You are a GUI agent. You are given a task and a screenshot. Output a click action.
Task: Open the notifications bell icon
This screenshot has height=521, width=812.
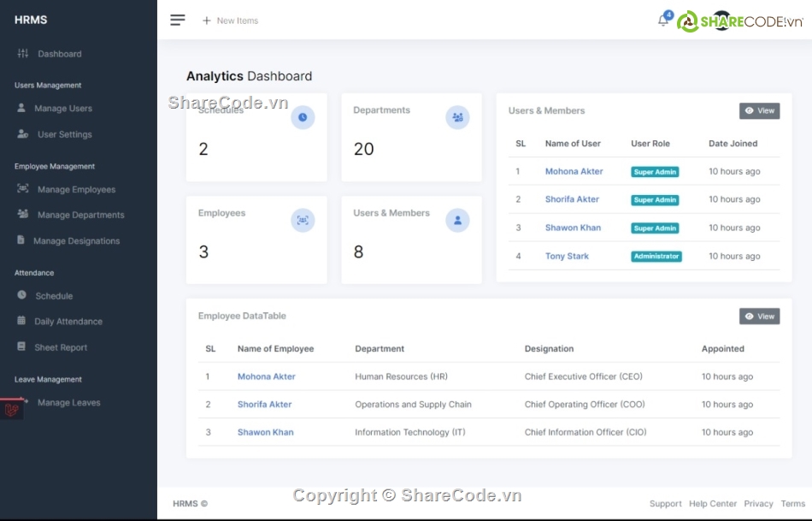point(663,21)
